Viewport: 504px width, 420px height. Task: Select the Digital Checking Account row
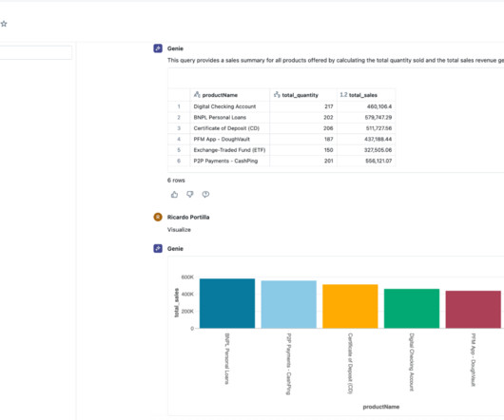pyautogui.click(x=281, y=106)
